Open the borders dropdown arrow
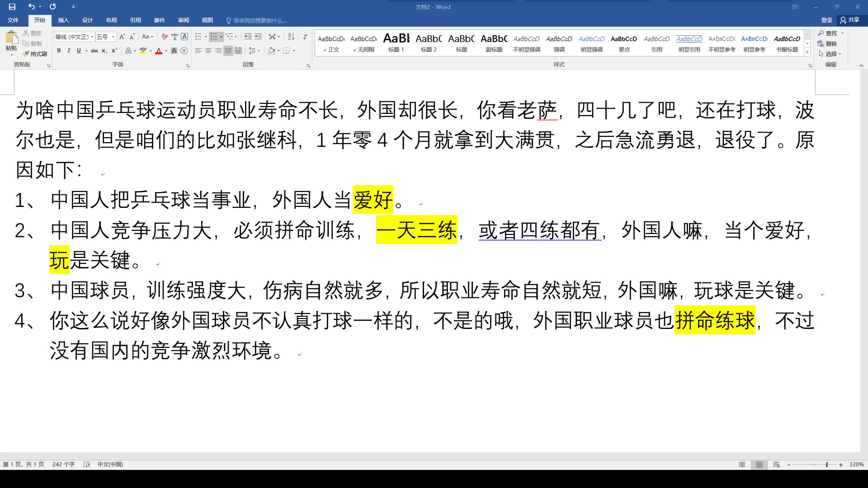 coord(294,51)
